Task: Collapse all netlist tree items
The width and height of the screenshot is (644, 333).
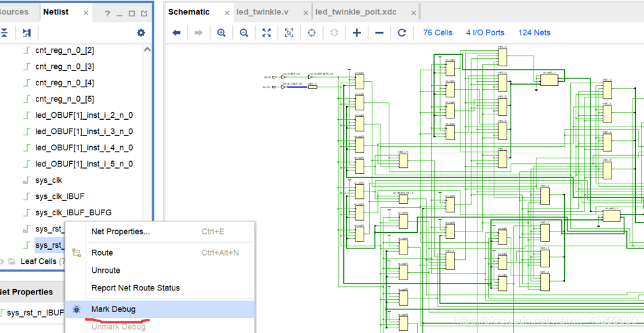Action: (x=4, y=33)
